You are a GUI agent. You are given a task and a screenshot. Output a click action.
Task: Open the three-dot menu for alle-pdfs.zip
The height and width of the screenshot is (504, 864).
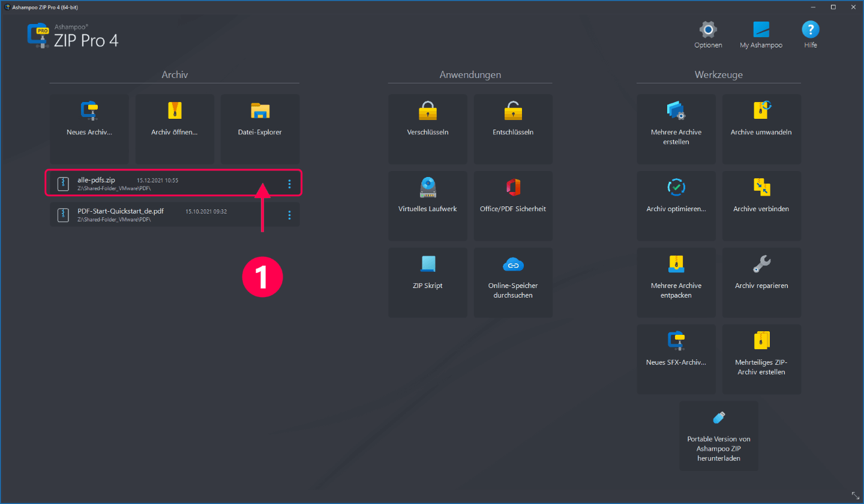[x=289, y=184]
